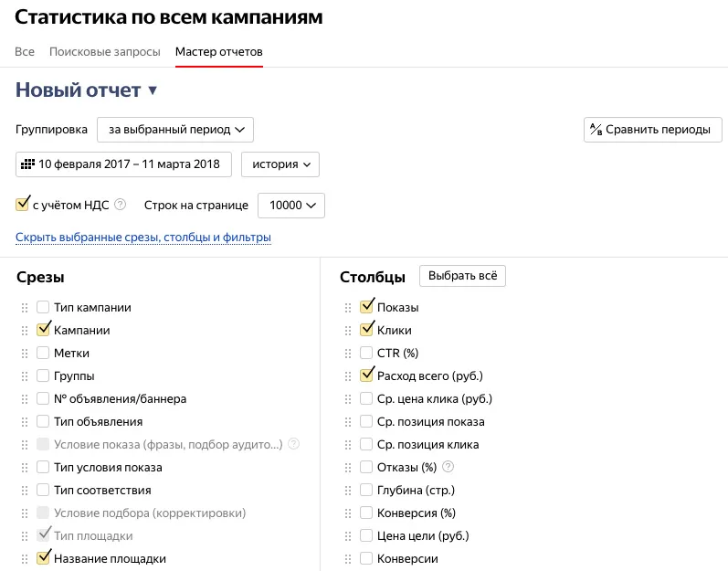Click drag handle beside № объявления/баннера

(25, 398)
